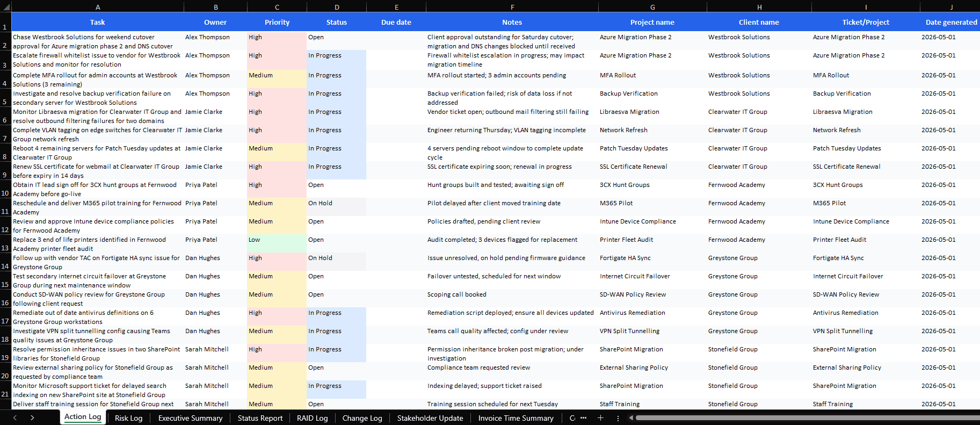Select owner Sarah Mitchell in Staff Training row
Screen dimensions: 980x425
215,404
